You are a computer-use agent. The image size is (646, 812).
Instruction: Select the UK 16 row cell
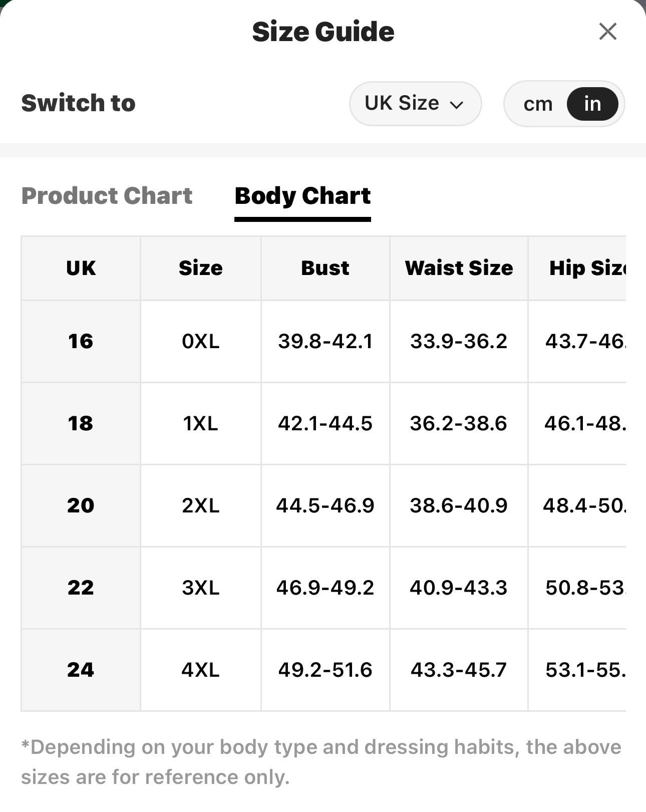pos(81,341)
